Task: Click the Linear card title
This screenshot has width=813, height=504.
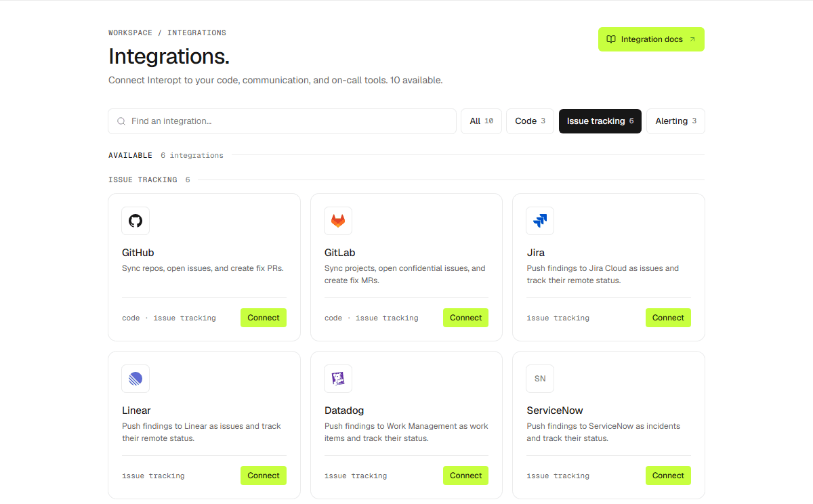Action: point(136,411)
